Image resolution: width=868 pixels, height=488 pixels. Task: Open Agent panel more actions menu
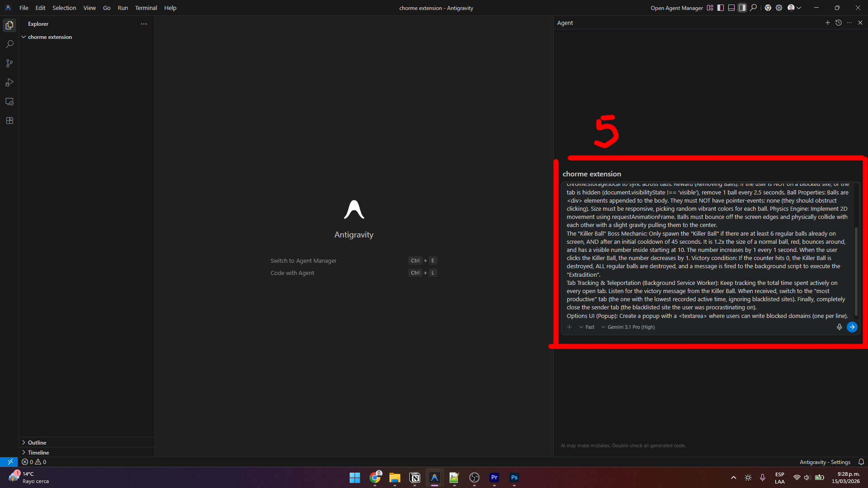point(849,23)
